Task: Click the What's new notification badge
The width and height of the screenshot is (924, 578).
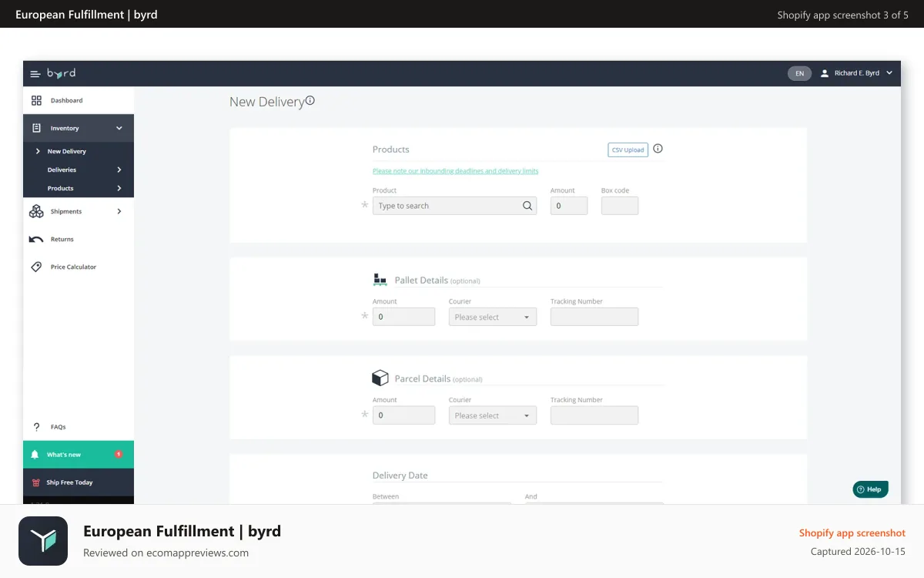Action: coord(119,455)
